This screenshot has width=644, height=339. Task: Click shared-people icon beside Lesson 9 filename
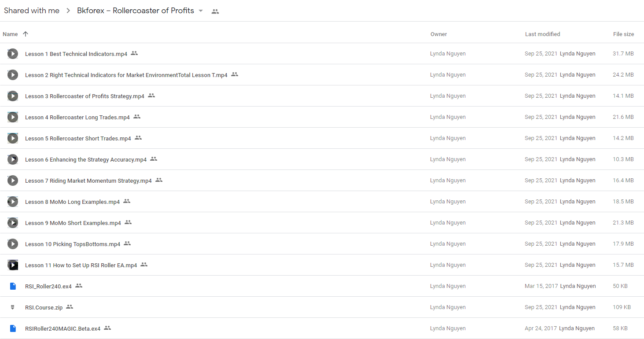128,222
